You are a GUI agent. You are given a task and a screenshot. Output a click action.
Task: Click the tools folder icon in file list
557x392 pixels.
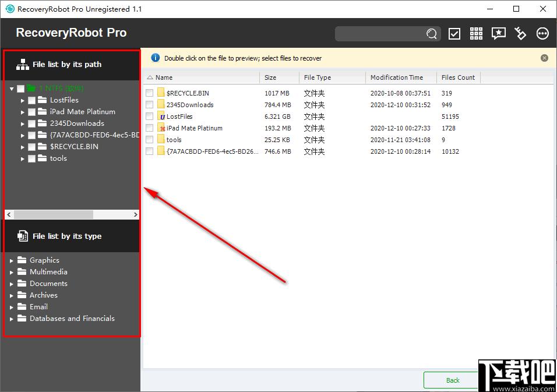pos(161,140)
